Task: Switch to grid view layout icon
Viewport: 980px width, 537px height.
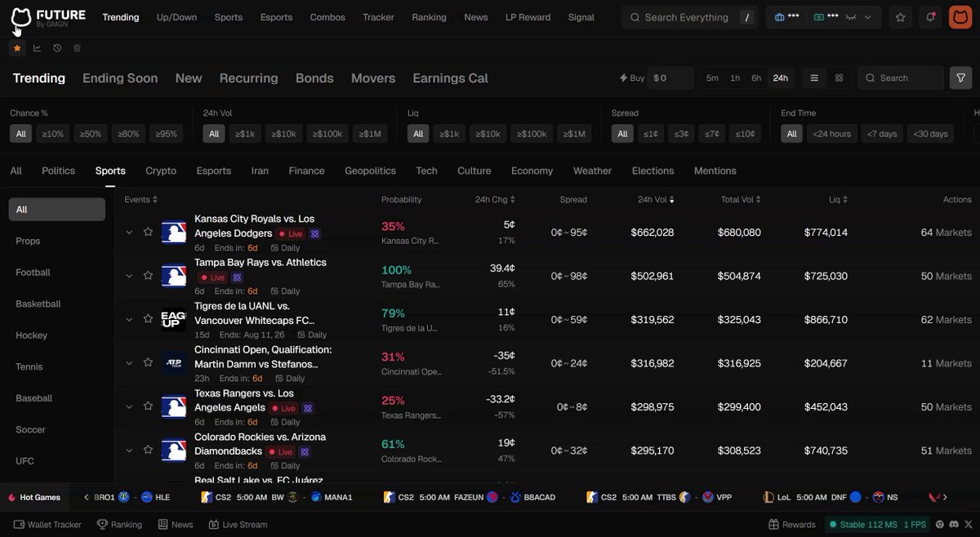Action: click(x=839, y=78)
